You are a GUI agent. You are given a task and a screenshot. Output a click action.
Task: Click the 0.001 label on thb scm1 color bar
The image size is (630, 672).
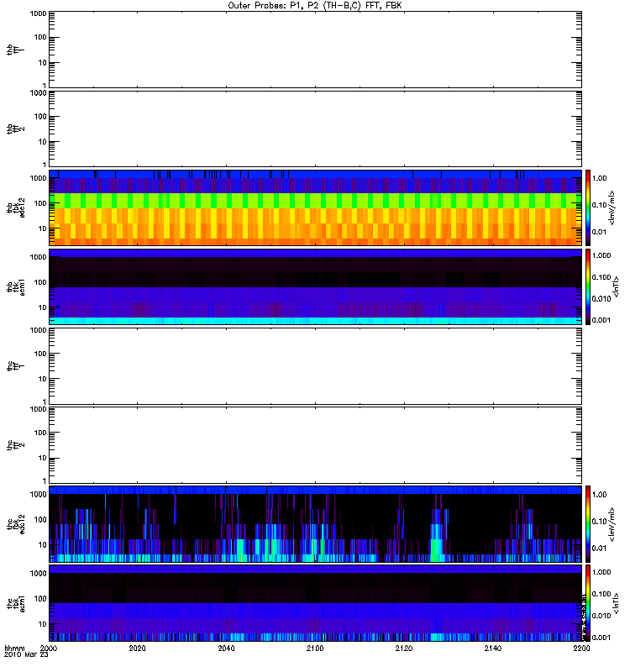coord(601,320)
